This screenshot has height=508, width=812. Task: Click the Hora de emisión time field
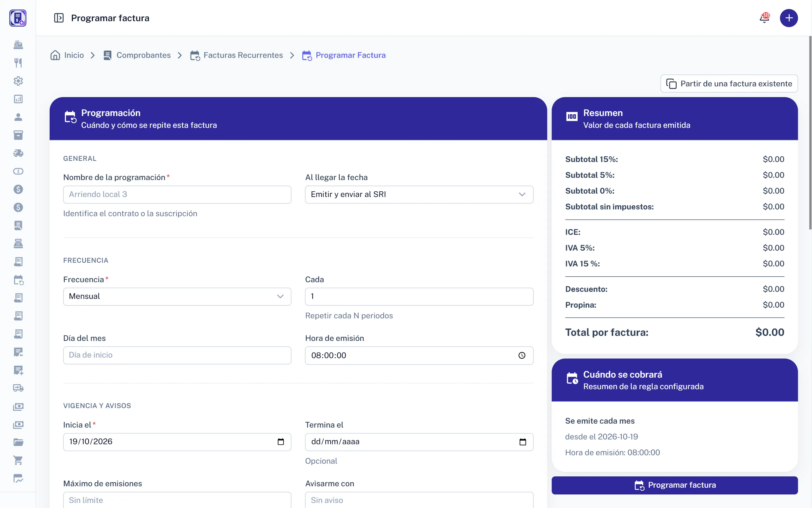tap(419, 356)
